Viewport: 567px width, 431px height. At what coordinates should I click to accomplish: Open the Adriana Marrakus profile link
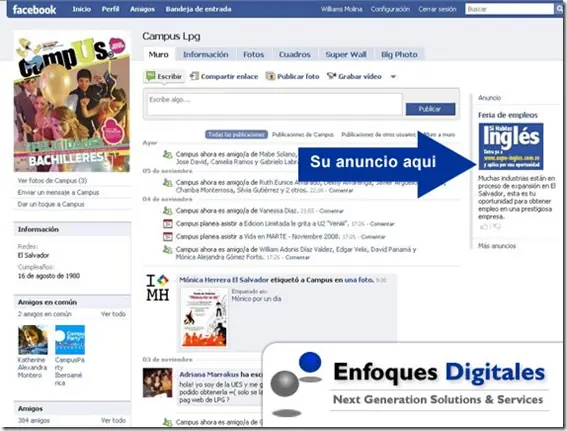(x=209, y=375)
